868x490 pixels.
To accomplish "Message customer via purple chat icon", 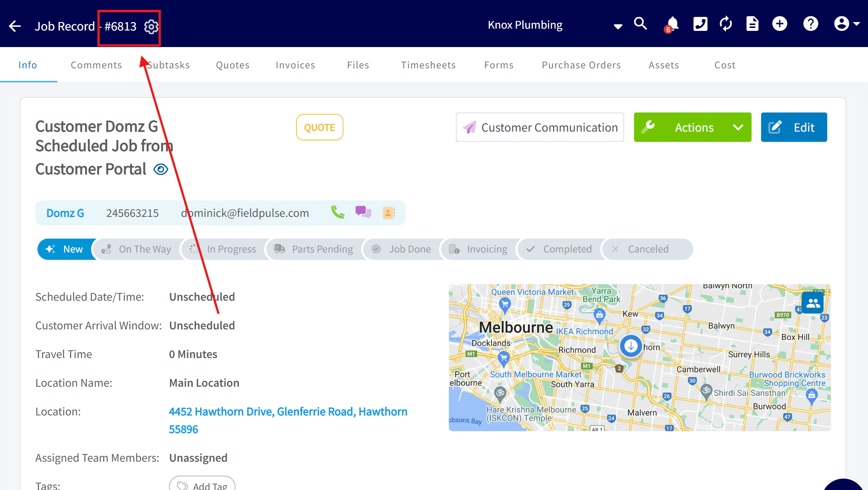I will [363, 212].
